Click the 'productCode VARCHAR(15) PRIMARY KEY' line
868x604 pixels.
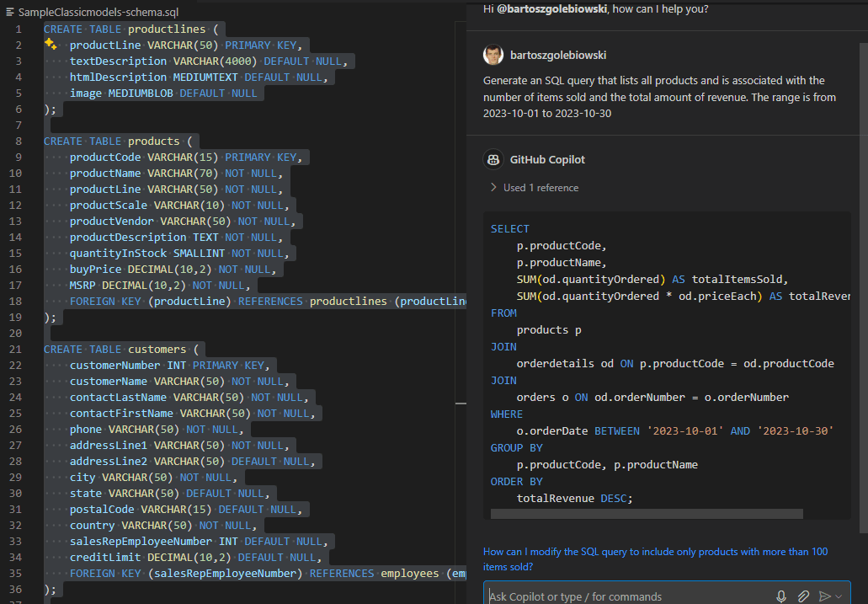[x=186, y=157]
